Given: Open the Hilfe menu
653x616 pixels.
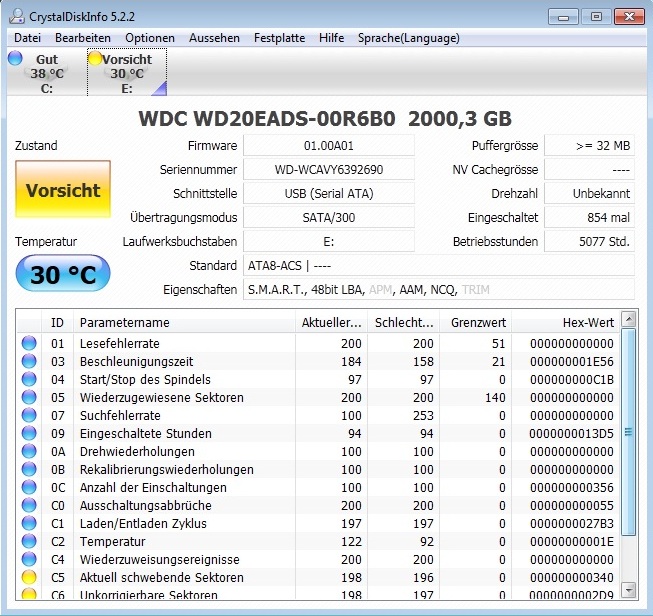Looking at the screenshot, I should coord(331,38).
